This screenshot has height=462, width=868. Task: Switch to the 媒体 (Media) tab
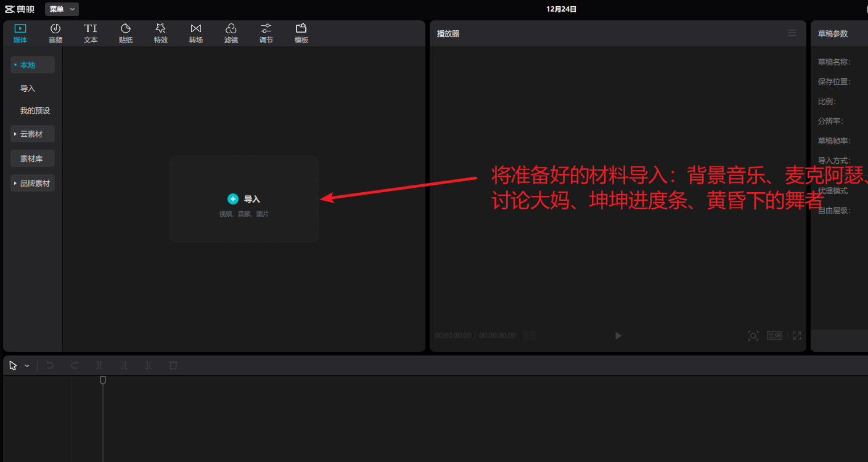[20, 33]
